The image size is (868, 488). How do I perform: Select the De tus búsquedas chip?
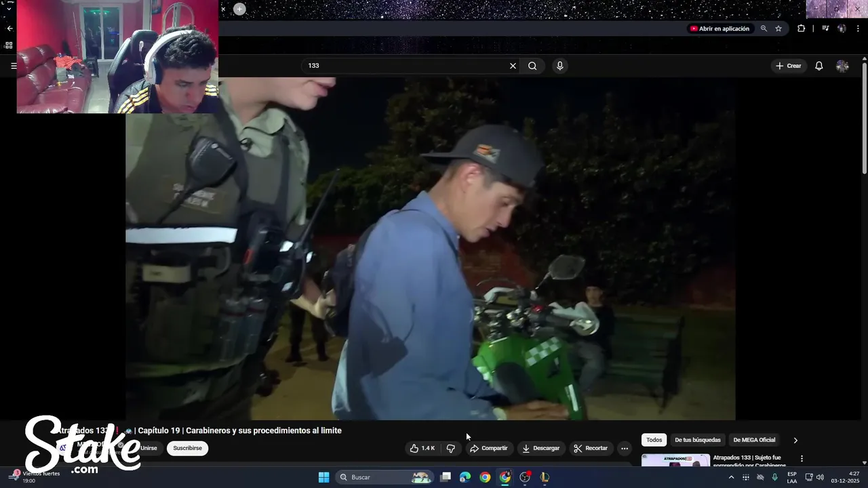pyautogui.click(x=697, y=440)
